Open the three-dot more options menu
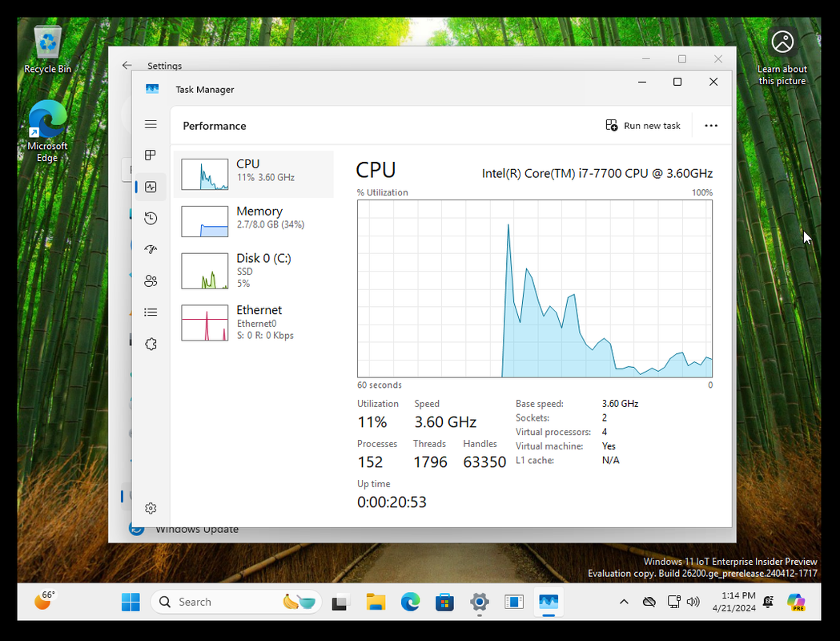Viewport: 840px width, 641px height. tap(711, 126)
